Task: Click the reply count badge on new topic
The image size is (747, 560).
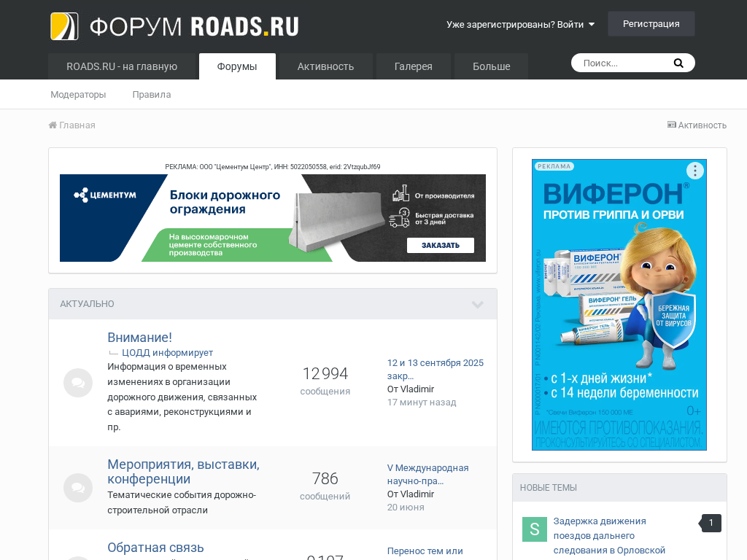Action: [x=711, y=523]
